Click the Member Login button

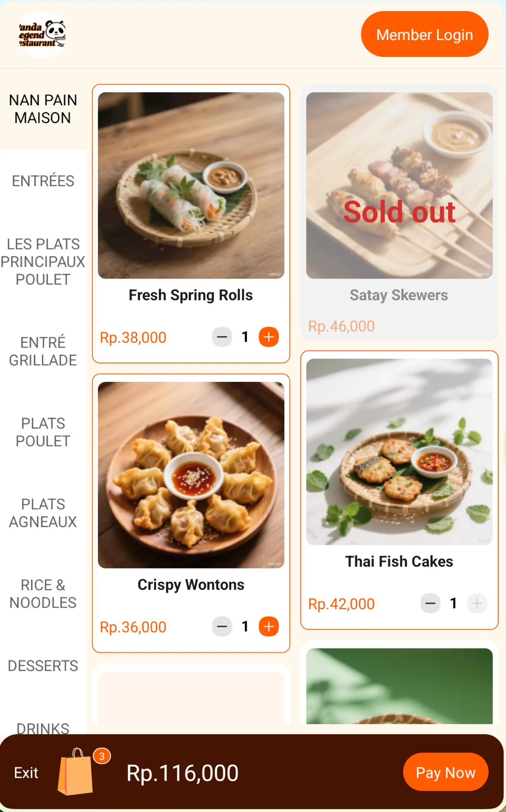point(424,34)
